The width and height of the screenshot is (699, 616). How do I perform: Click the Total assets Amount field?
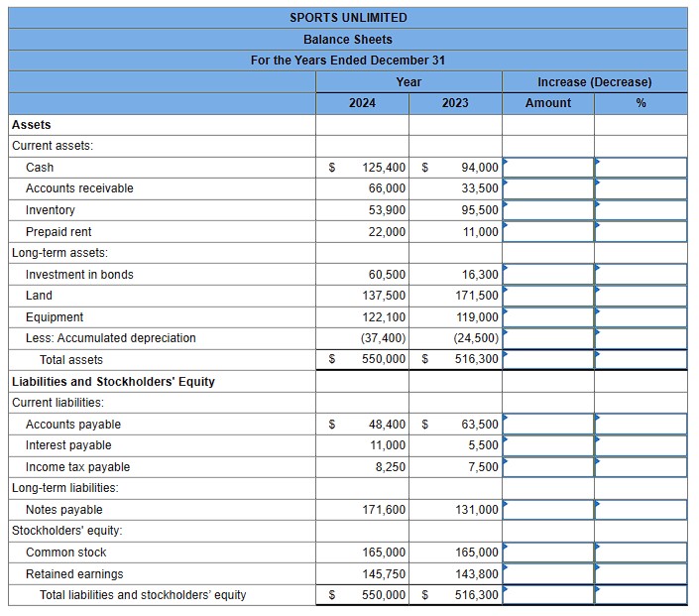(x=548, y=359)
